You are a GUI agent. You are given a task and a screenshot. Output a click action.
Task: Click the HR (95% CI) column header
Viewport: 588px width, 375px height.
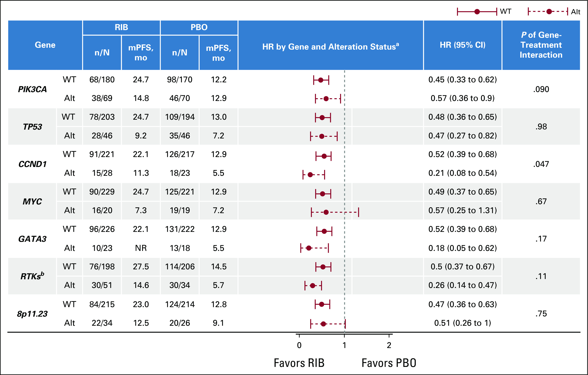(463, 45)
